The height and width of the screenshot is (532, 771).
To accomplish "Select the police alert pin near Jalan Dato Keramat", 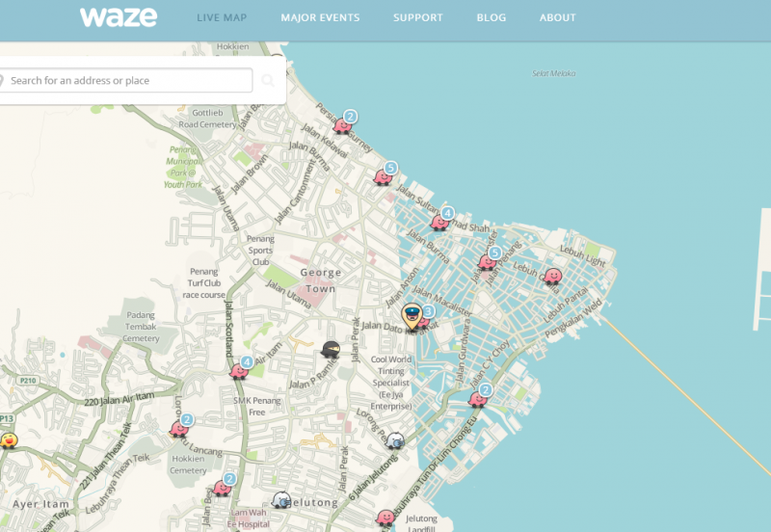I will 412,317.
